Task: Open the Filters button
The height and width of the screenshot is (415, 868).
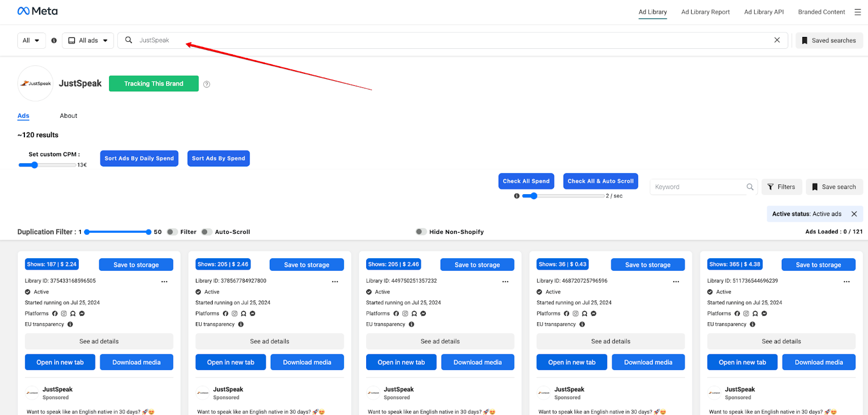Action: pos(781,187)
